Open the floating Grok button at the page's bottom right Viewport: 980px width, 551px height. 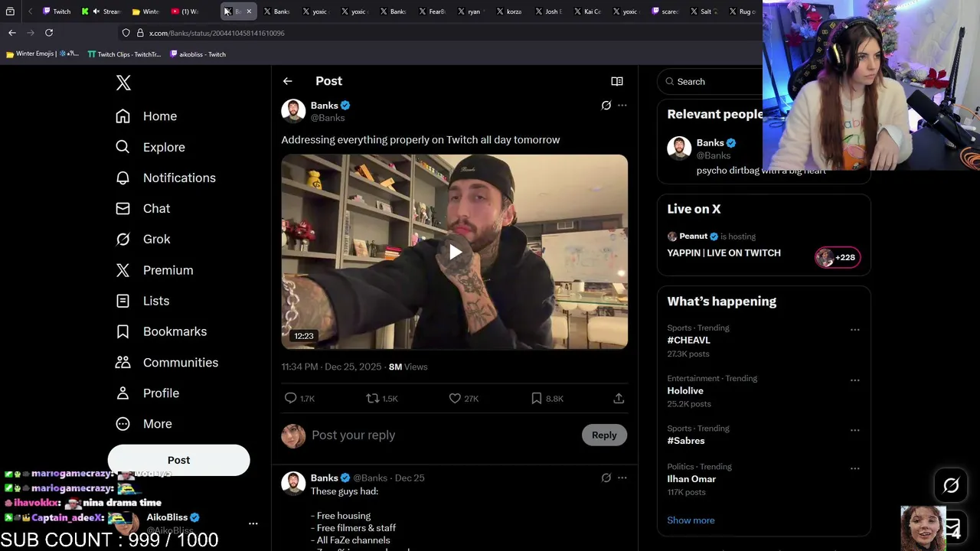click(x=951, y=485)
